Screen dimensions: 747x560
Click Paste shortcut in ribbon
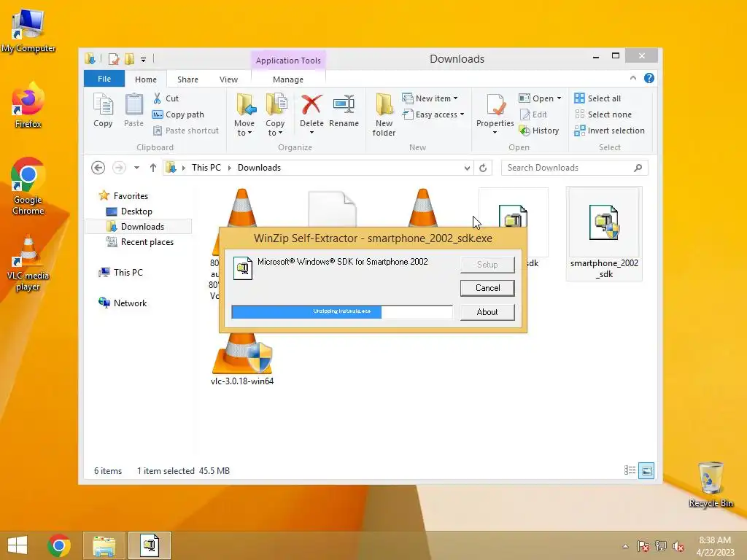pyautogui.click(x=186, y=131)
